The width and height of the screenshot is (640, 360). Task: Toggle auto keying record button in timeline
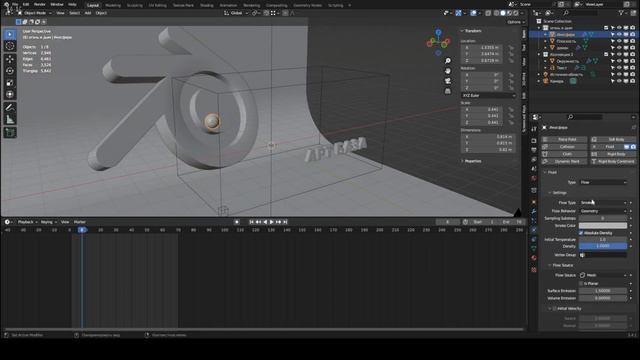[237, 222]
